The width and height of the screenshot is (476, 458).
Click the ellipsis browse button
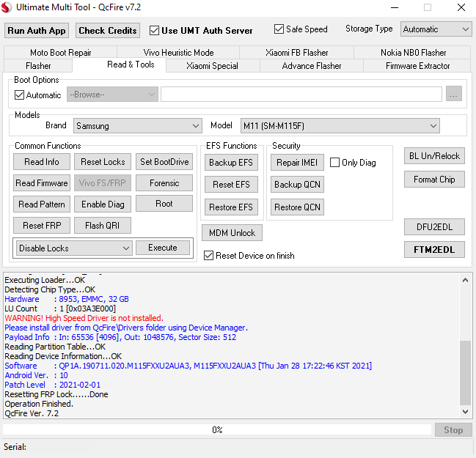click(x=454, y=93)
